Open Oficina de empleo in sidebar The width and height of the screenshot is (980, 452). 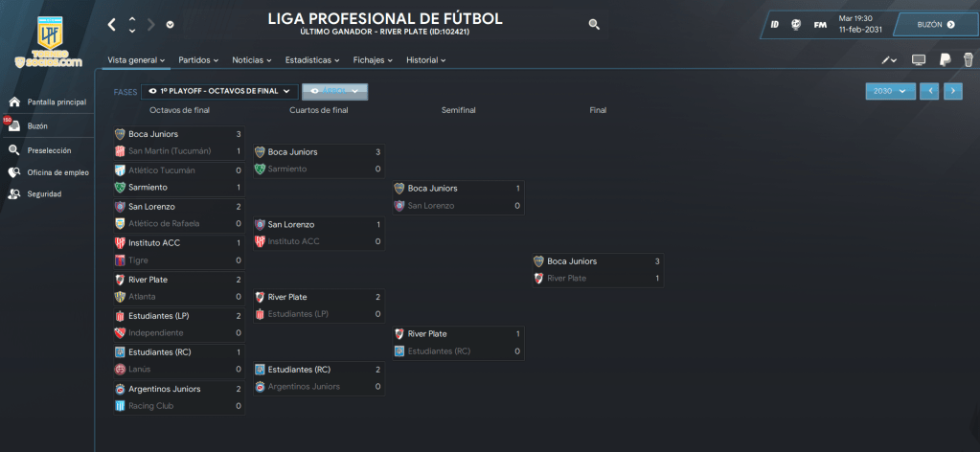tap(57, 172)
